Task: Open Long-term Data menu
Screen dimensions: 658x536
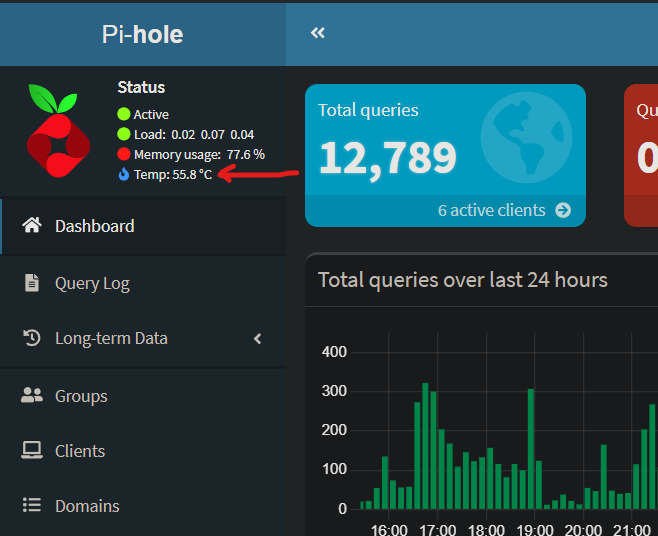Action: (x=143, y=338)
